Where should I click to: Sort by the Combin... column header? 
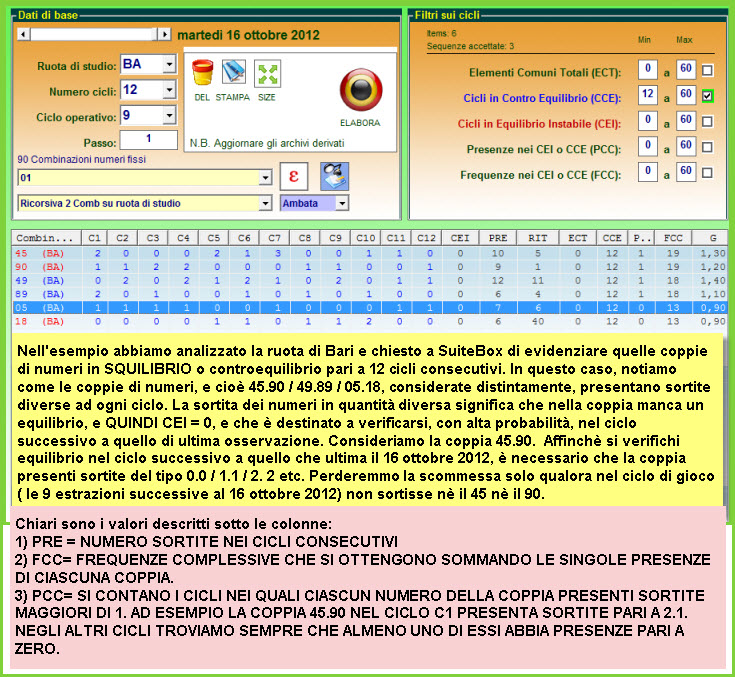(x=46, y=238)
